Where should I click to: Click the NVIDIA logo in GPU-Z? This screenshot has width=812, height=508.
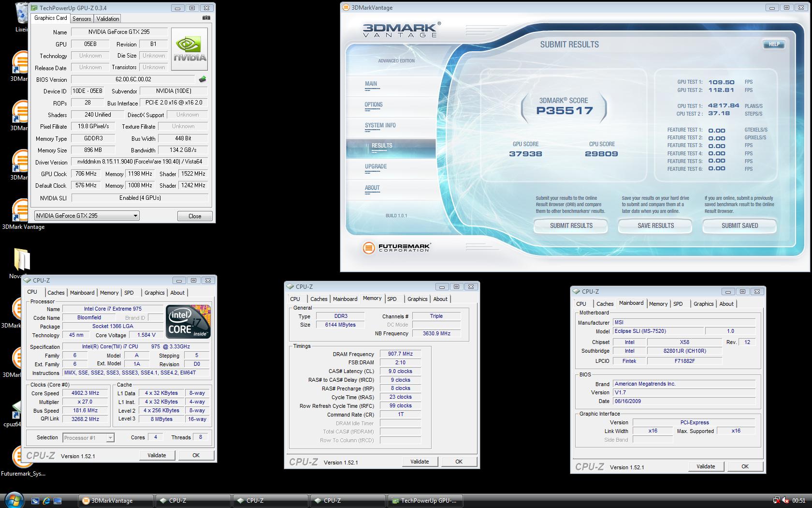coord(190,49)
